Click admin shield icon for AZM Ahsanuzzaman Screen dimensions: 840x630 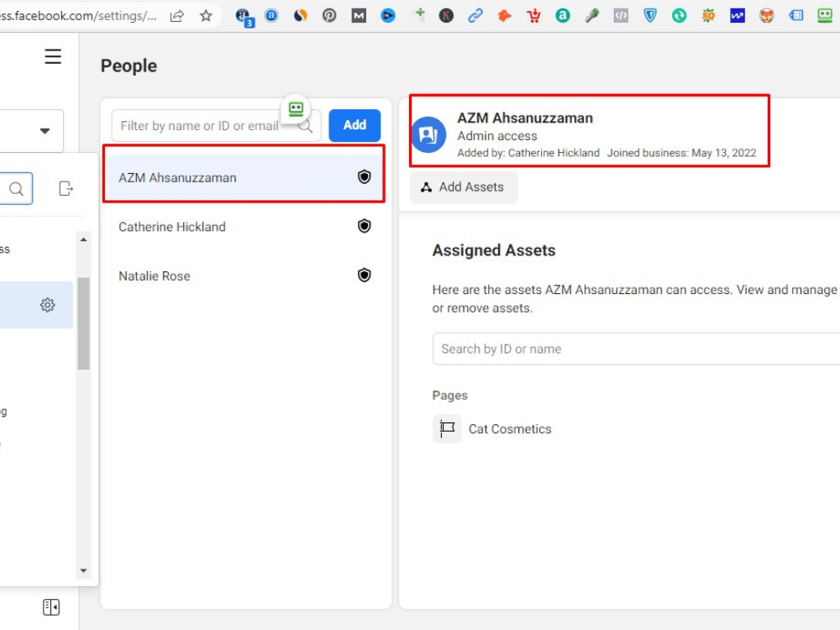pos(365,176)
